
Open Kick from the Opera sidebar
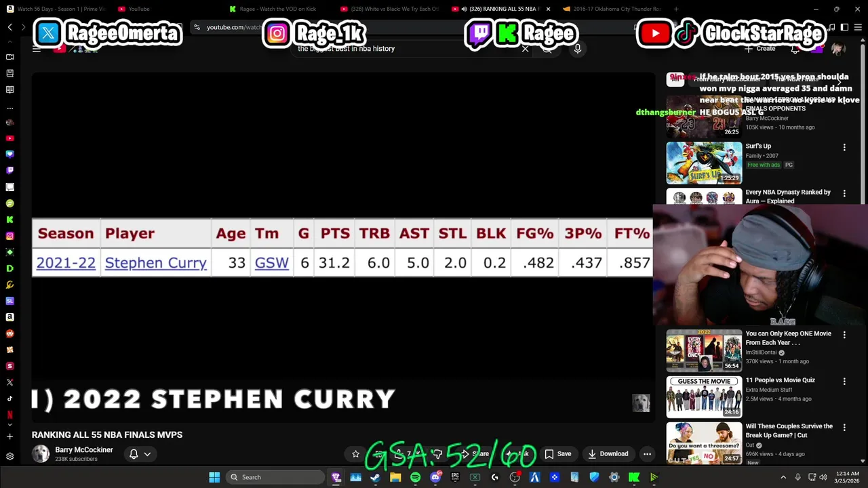tap(9, 220)
